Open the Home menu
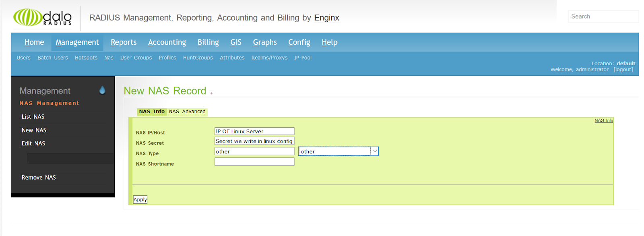 pyautogui.click(x=34, y=42)
